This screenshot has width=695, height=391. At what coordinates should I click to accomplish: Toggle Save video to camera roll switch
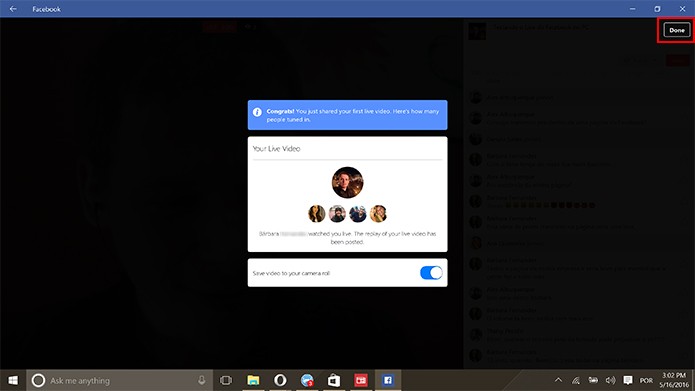coord(431,273)
